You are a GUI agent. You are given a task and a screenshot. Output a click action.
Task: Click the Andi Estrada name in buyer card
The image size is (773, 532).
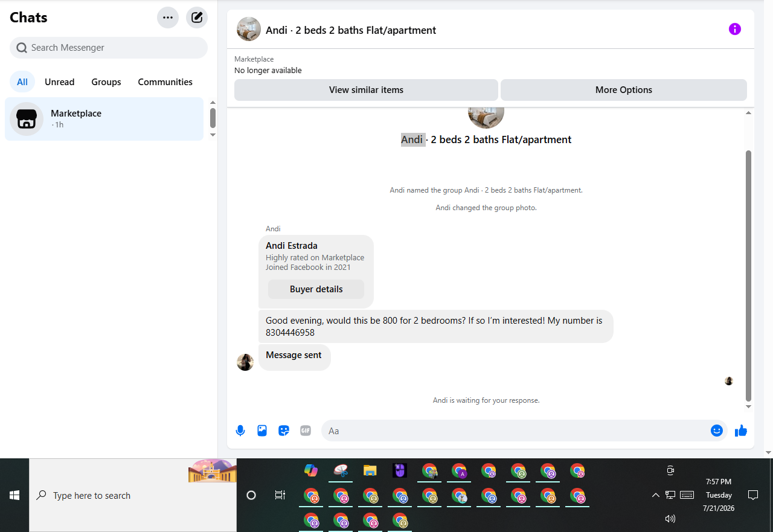pyautogui.click(x=292, y=246)
